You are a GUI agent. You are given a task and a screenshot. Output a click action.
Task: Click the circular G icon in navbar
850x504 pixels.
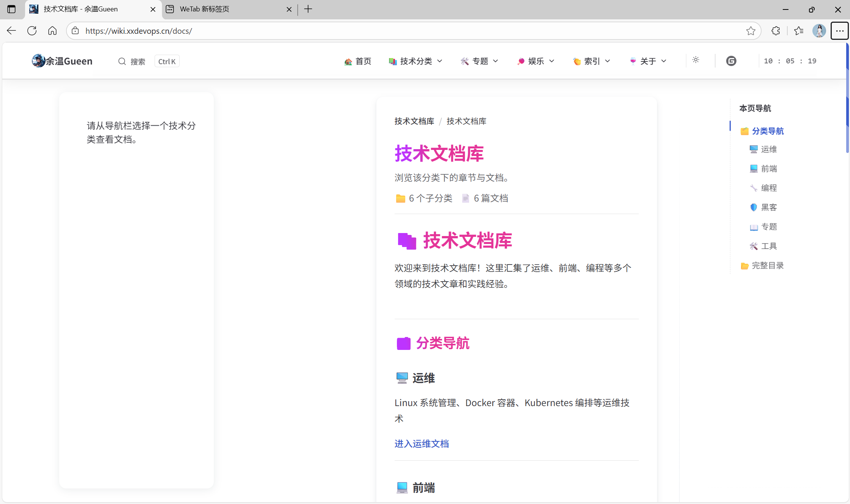(x=731, y=61)
